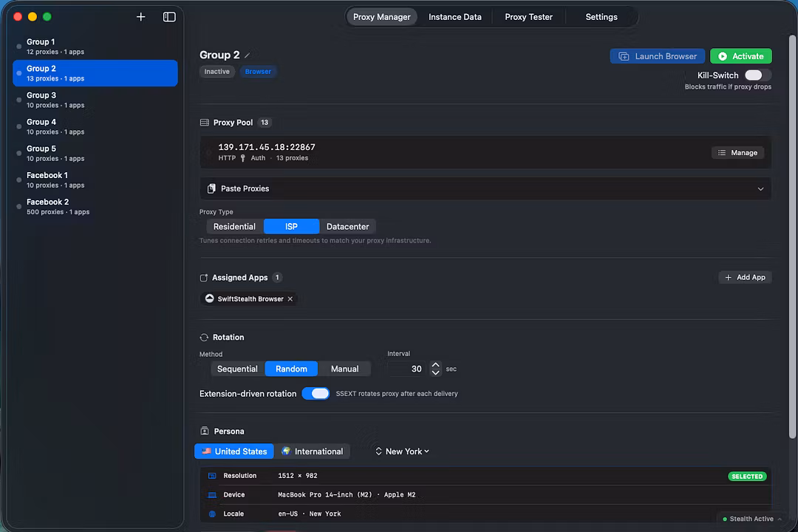
Task: Click the MacBook Pro 14-inch device value
Action: click(346, 495)
